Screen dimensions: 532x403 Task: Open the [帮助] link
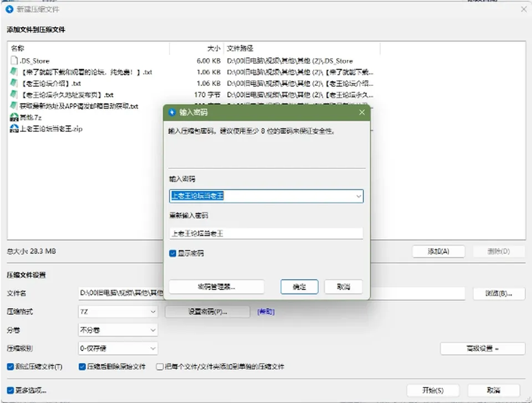click(266, 312)
